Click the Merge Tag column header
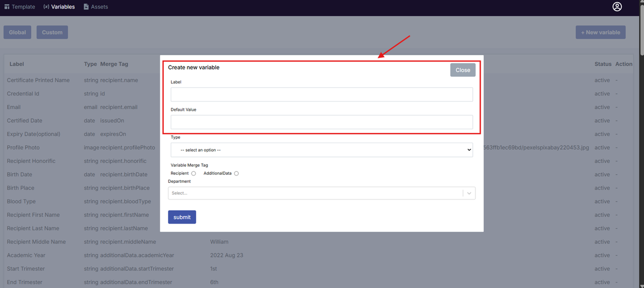Screen dimensions: 644x288 [114, 64]
